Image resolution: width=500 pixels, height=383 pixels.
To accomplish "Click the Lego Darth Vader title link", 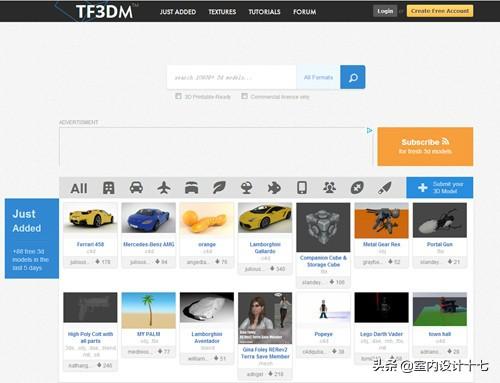I will coord(381,334).
